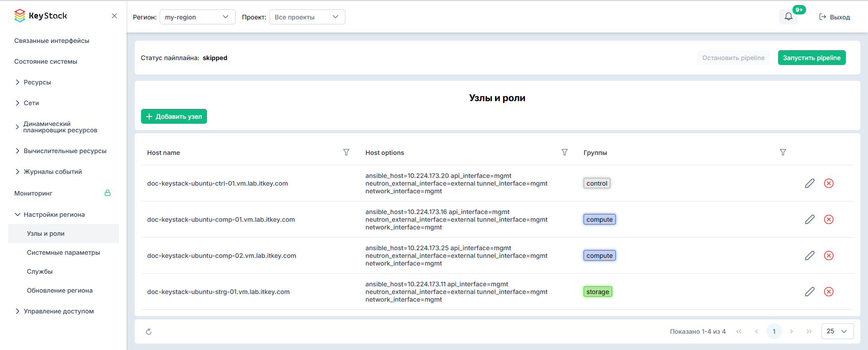The width and height of the screenshot is (868, 350).
Task: Click the Остановить pipeline button
Action: (733, 58)
